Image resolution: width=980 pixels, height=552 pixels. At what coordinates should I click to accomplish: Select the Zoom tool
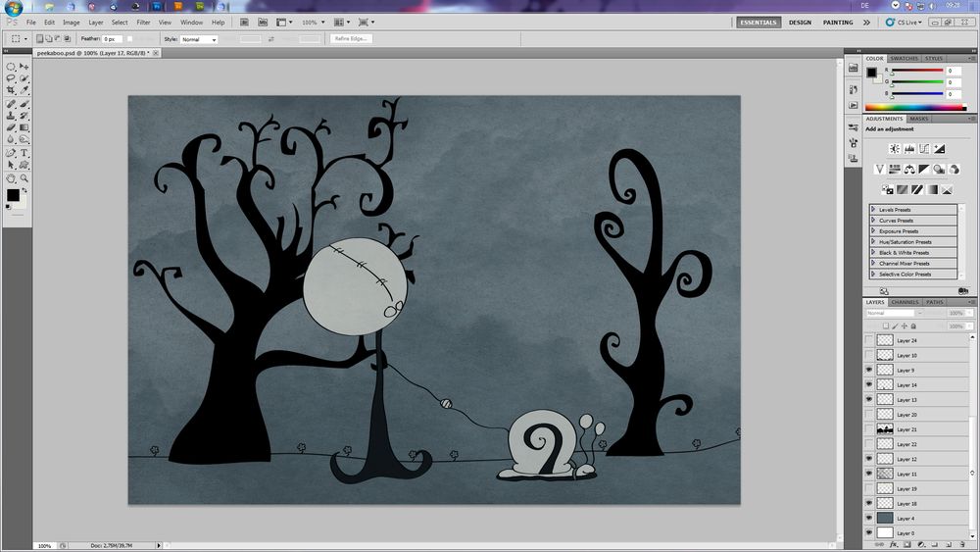coord(24,178)
